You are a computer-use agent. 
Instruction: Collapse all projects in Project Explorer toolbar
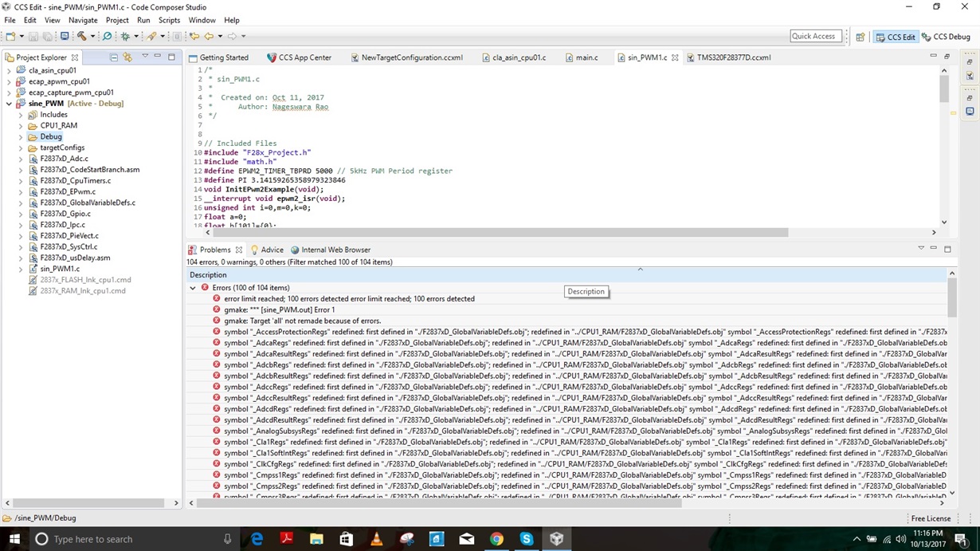pos(114,57)
